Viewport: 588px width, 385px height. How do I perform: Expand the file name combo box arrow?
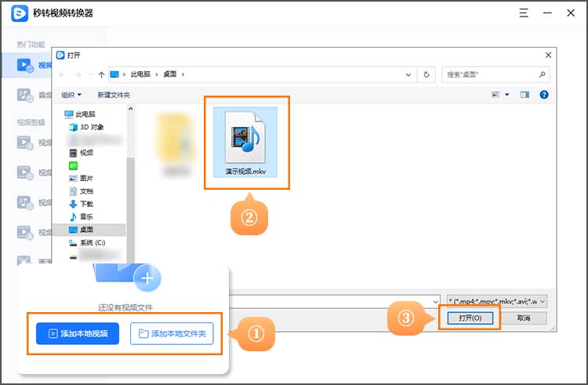(435, 301)
